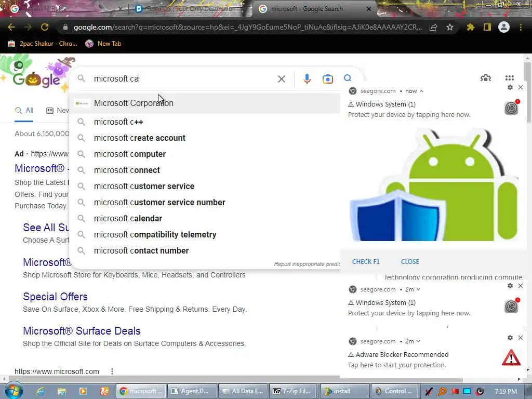Open the Special Offers link
Screen dimensions: 532x399
pyautogui.click(x=55, y=297)
